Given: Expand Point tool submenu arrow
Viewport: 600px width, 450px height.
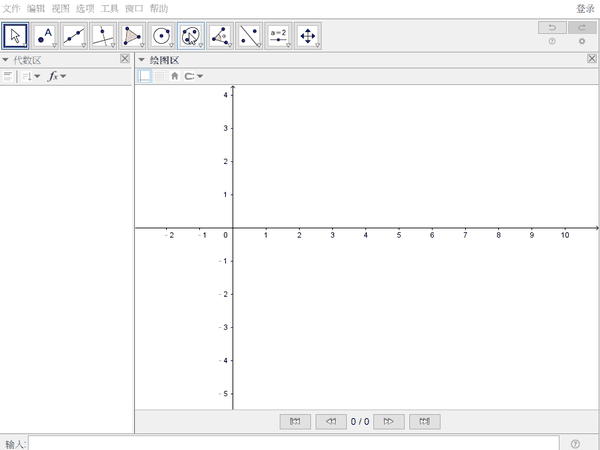Looking at the screenshot, I should [x=54, y=46].
